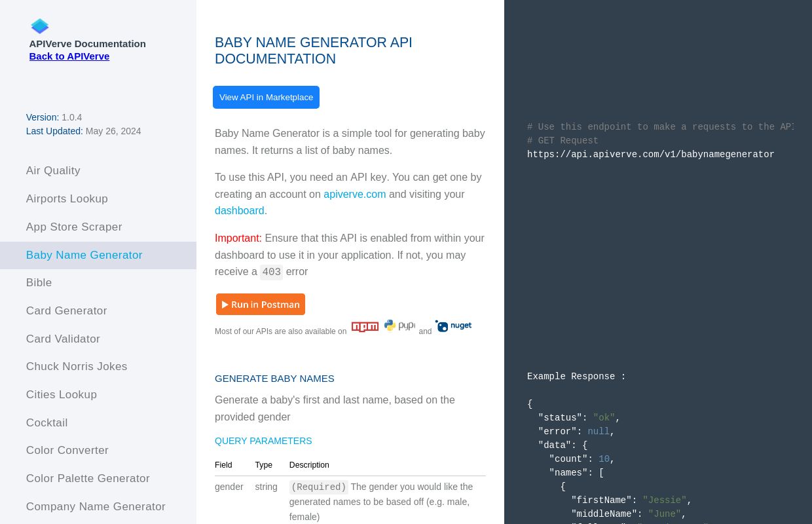This screenshot has width=812, height=524.
Task: Select Company Name Generator in sidebar
Action: pyautogui.click(x=98, y=507)
